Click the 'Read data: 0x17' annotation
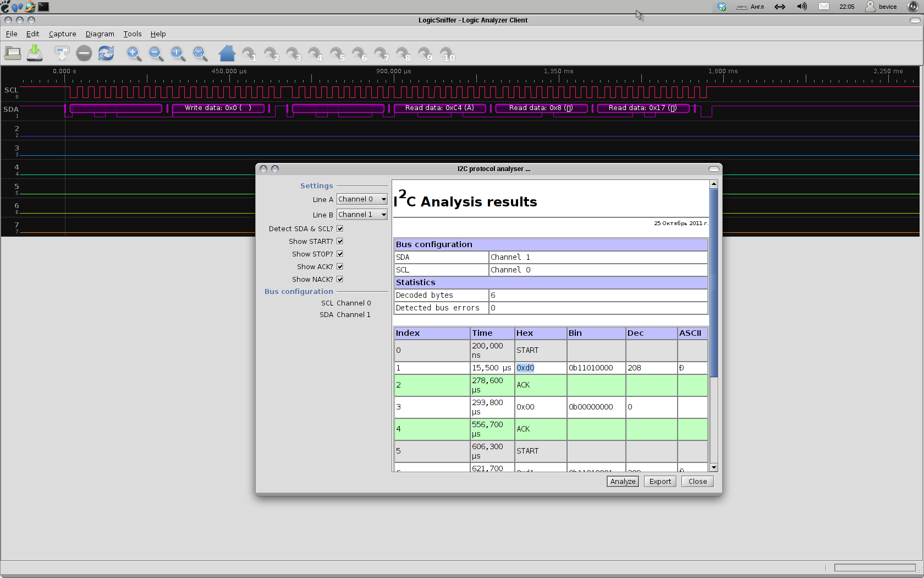924x578 pixels. [643, 108]
